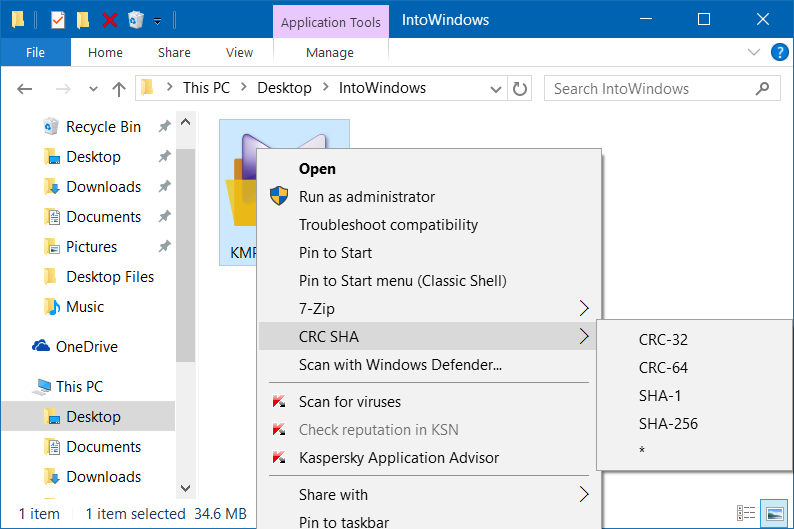Open the Customize Quick Access Toolbar dropdown
The height and width of the screenshot is (529, 794).
pos(157,20)
